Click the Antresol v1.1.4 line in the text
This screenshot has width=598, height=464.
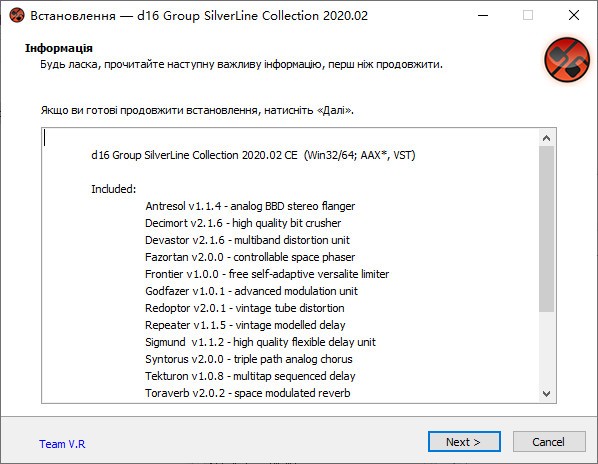(x=250, y=206)
